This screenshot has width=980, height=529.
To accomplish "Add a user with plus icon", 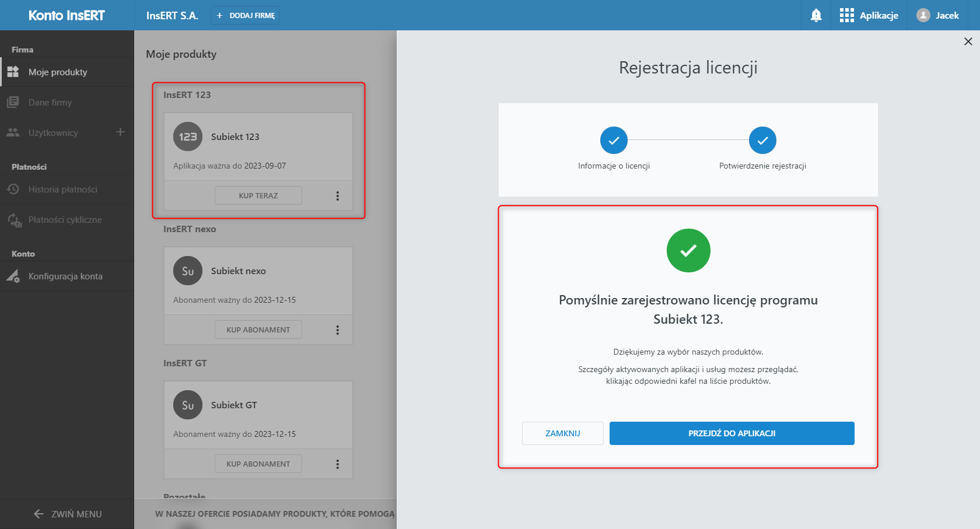I will 120,132.
